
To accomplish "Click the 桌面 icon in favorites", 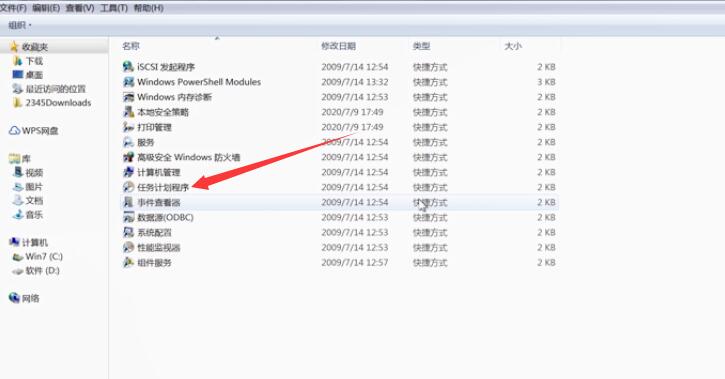I will coord(18,74).
